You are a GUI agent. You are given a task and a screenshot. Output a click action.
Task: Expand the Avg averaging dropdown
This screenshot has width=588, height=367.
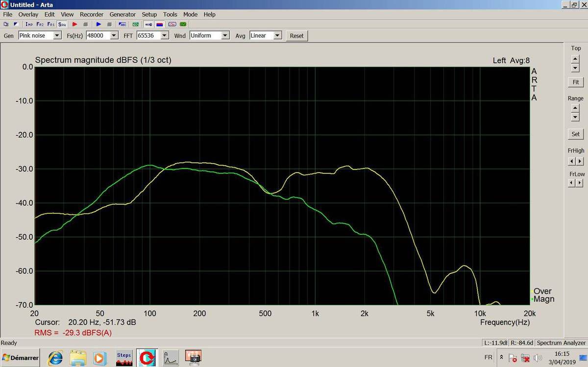click(278, 35)
